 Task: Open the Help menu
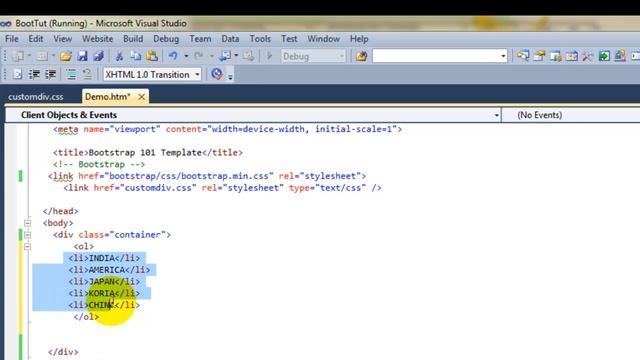pyautogui.click(x=359, y=39)
